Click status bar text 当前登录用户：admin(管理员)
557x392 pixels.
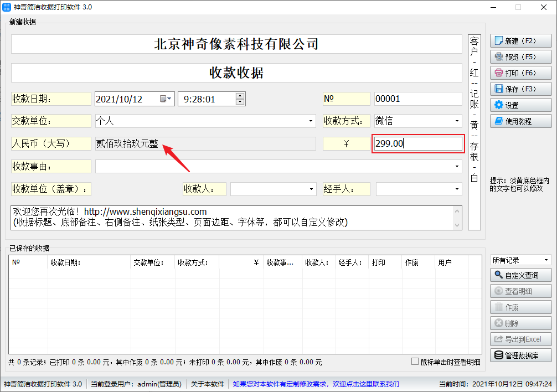[136, 384]
